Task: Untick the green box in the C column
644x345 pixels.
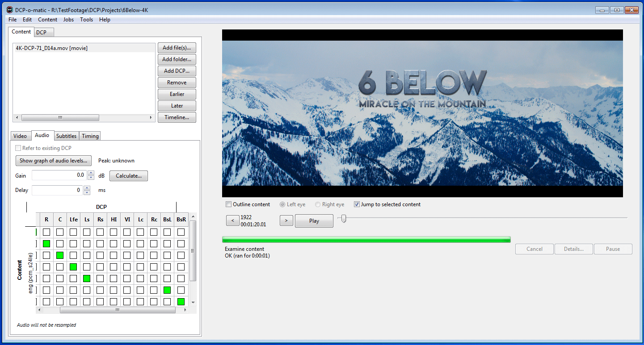Action: pyautogui.click(x=60, y=255)
